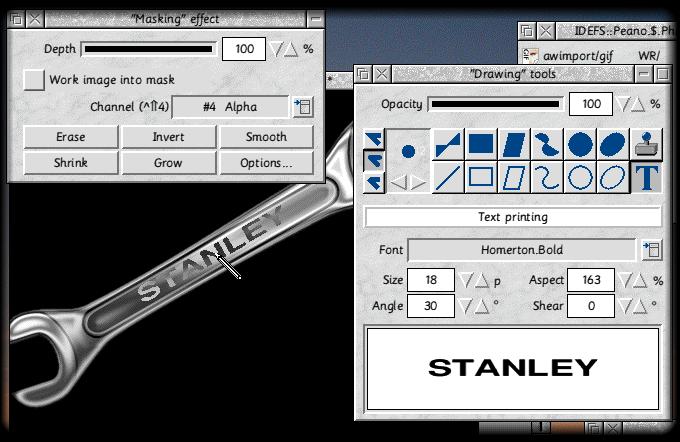Choose the bottom brush edge style icon
Image resolution: width=680 pixels, height=442 pixels.
pyautogui.click(x=374, y=183)
